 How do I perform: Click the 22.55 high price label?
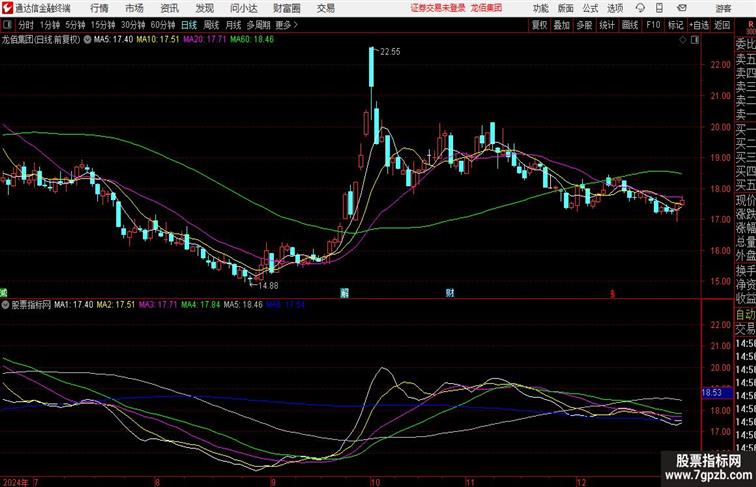(390, 52)
